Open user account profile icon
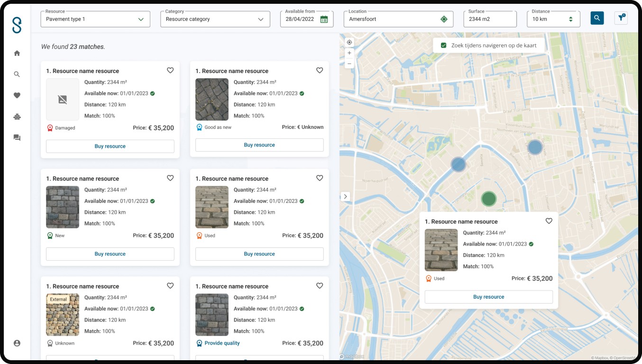 coord(17,343)
